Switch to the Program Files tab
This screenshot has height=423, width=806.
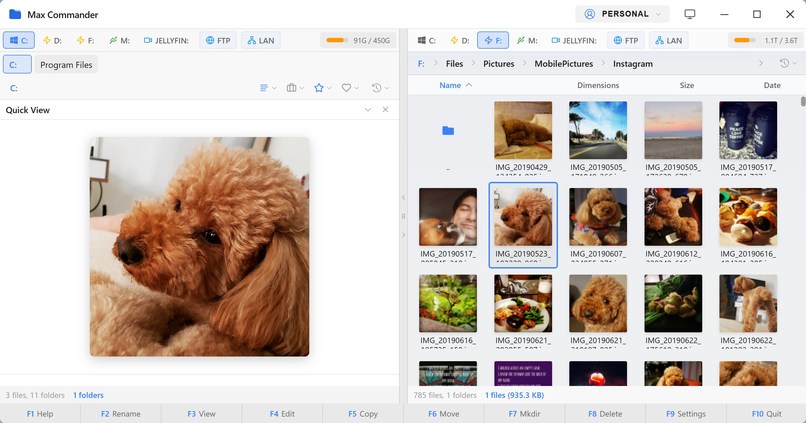(x=66, y=65)
